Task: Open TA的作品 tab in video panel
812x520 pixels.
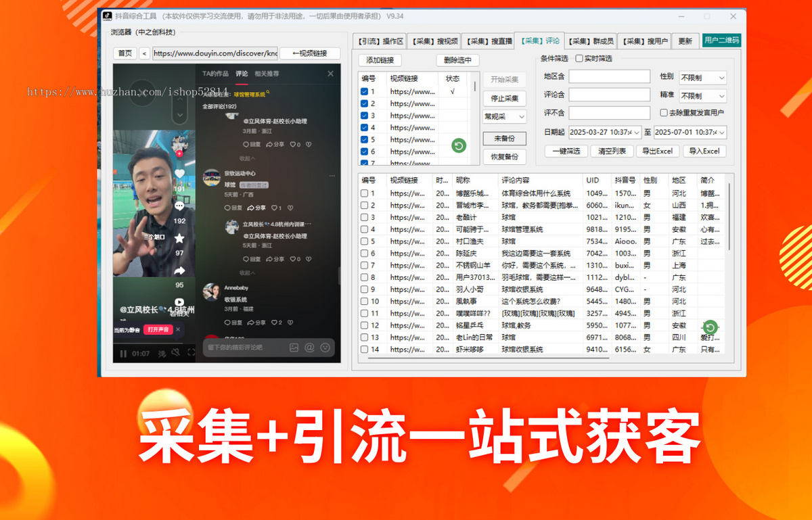Action: click(x=215, y=74)
